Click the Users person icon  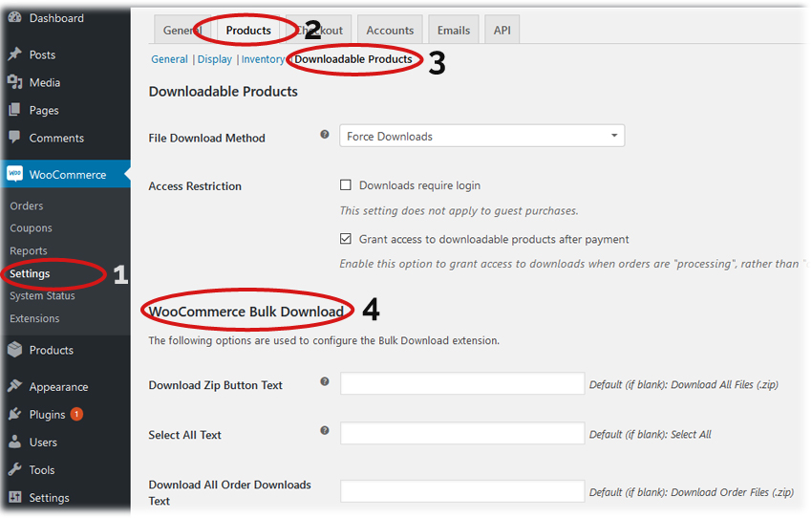(x=14, y=442)
